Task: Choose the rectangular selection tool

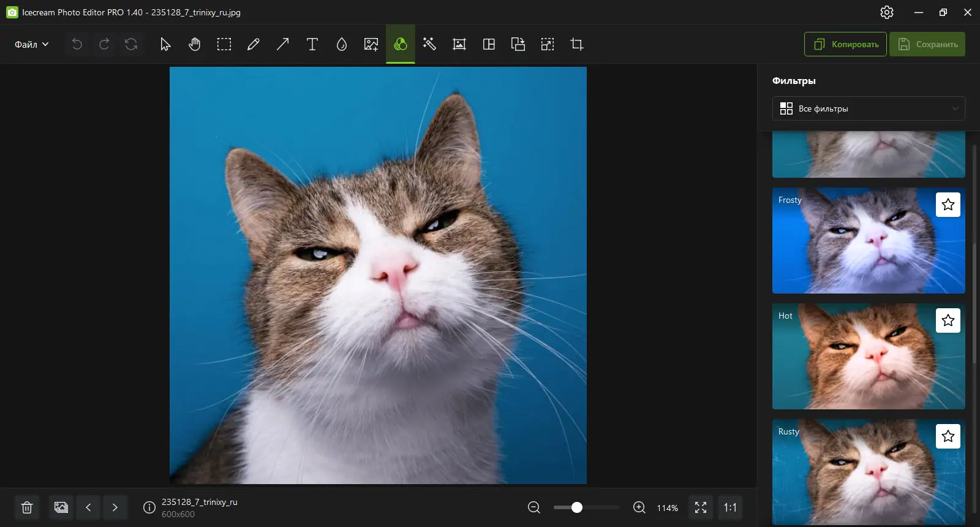Action: click(224, 44)
